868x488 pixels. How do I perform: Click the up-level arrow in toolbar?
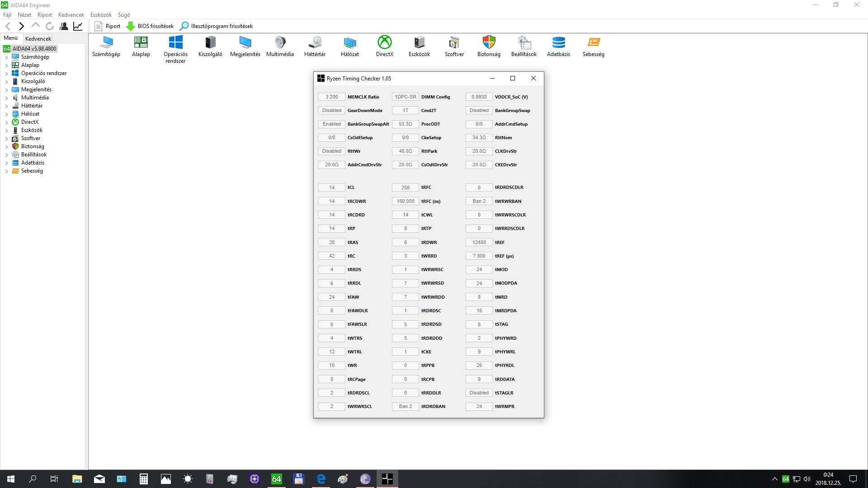pyautogui.click(x=36, y=26)
